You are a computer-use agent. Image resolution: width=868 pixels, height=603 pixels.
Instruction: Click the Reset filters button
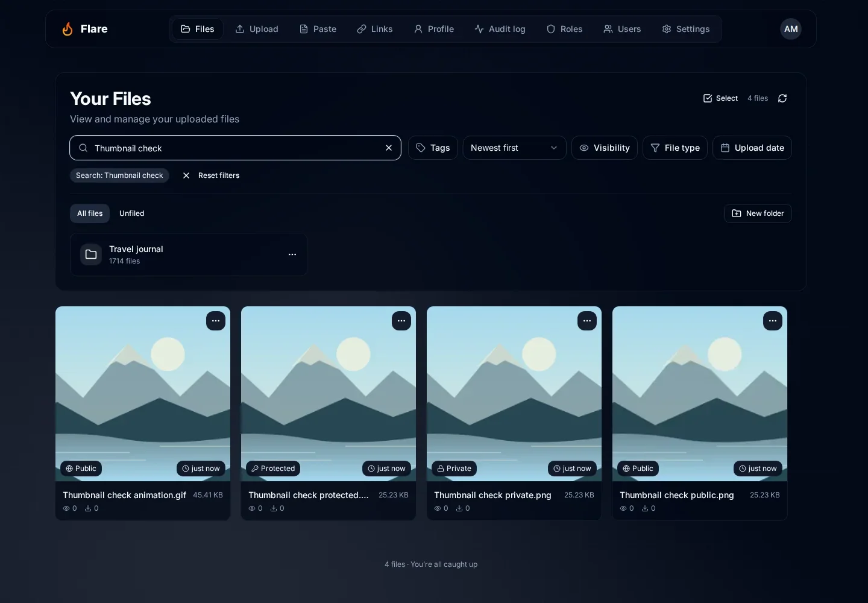coord(211,175)
